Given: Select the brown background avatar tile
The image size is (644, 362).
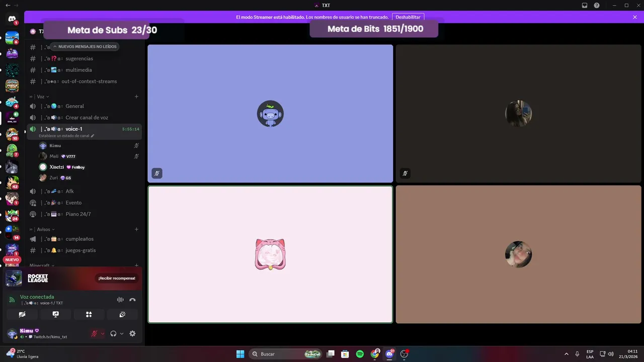Looking at the screenshot, I should (x=518, y=254).
